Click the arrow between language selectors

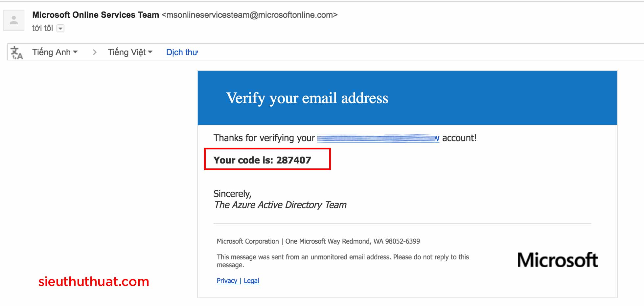[95, 52]
